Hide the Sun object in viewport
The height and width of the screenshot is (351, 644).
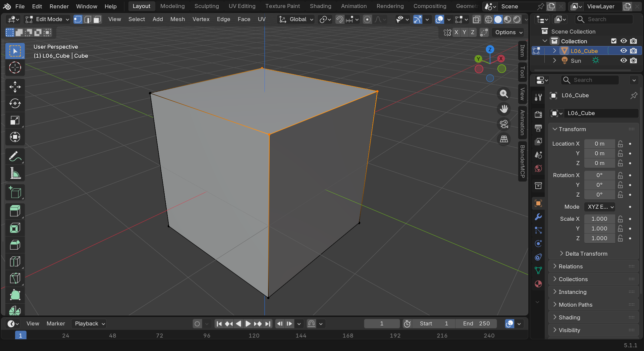[624, 60]
